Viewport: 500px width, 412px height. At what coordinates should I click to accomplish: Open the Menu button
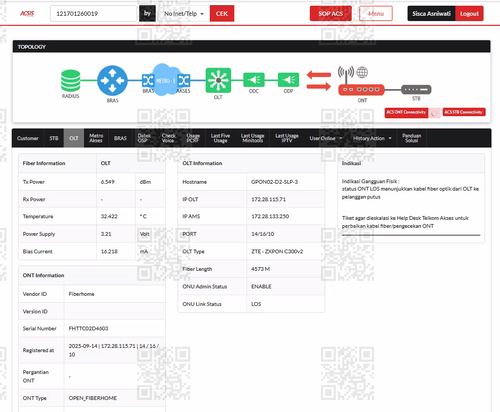376,14
